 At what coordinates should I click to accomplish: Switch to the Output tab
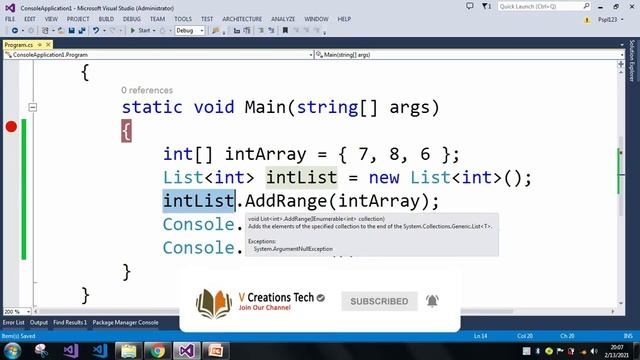tap(39, 322)
